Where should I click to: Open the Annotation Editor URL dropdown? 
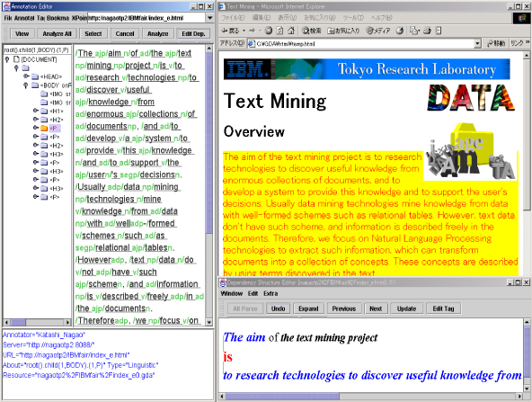pyautogui.click(x=210, y=18)
